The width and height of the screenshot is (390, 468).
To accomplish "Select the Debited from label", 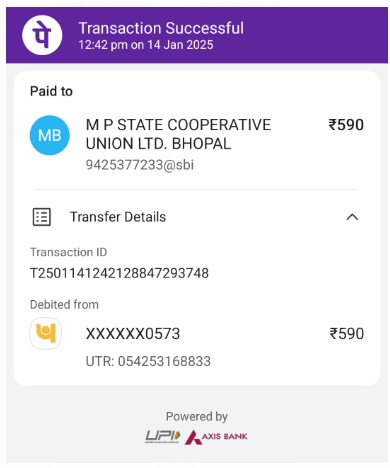I will (x=64, y=305).
